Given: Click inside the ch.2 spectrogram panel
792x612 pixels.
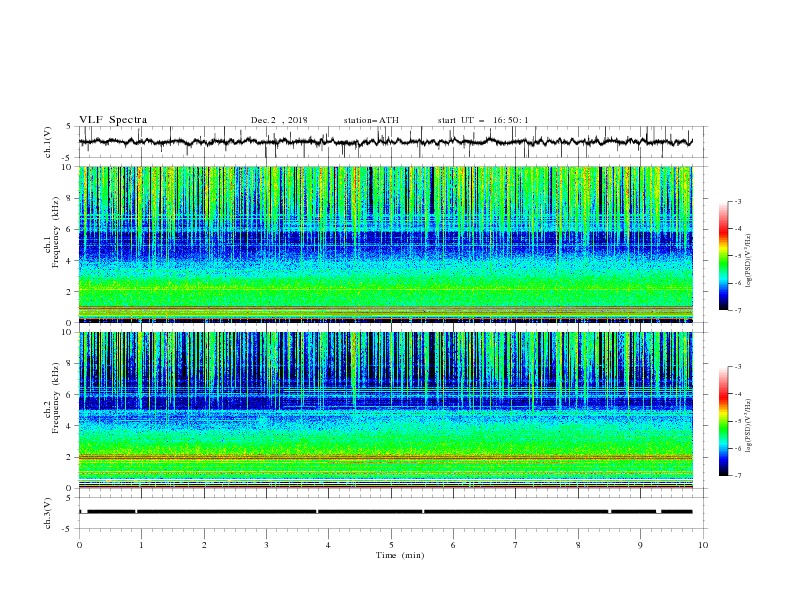Looking at the screenshot, I should click(x=386, y=410).
